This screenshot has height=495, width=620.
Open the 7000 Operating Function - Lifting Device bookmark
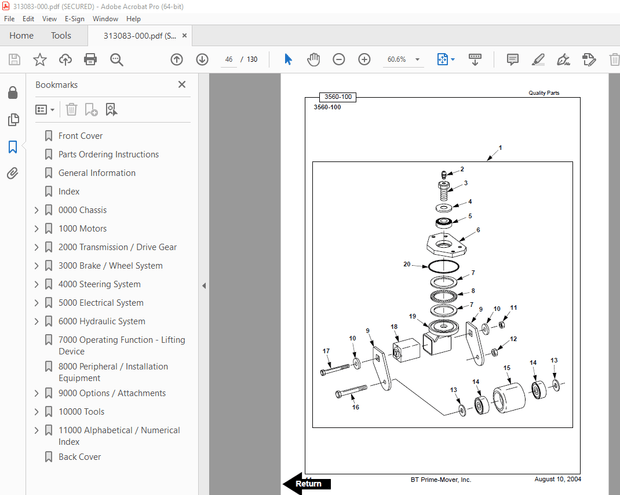pyautogui.click(x=122, y=346)
